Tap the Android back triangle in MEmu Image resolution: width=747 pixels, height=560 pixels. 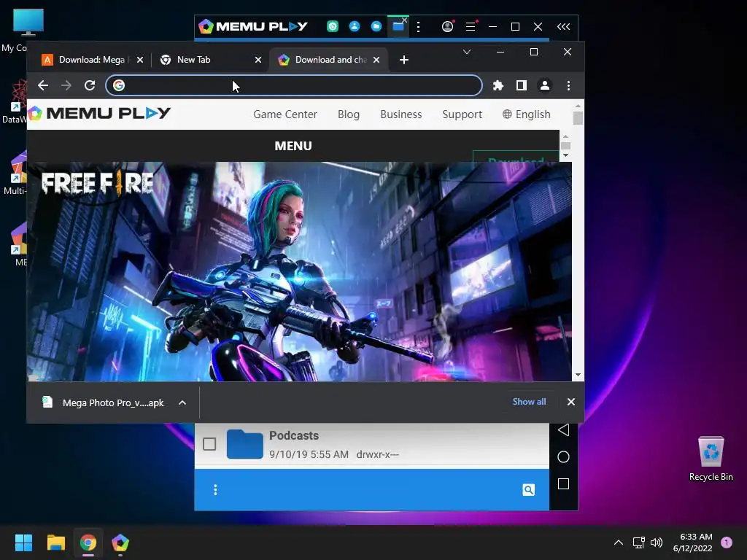[564, 430]
